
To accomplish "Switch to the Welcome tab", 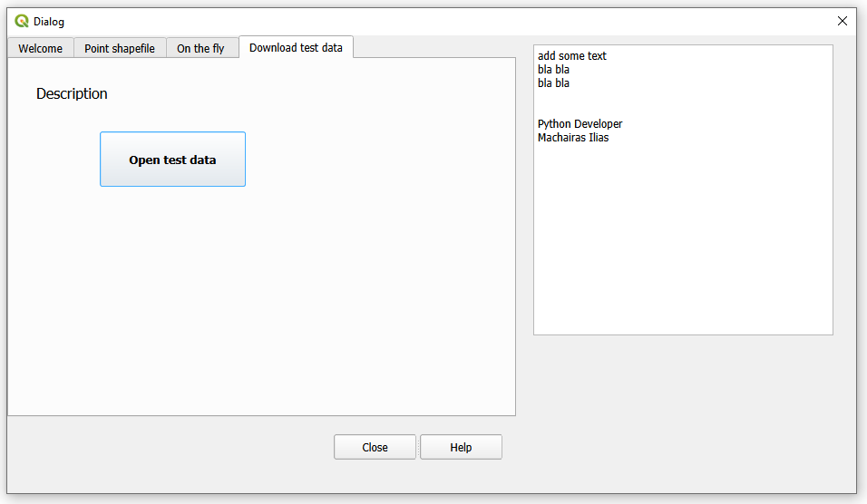I will pyautogui.click(x=41, y=48).
